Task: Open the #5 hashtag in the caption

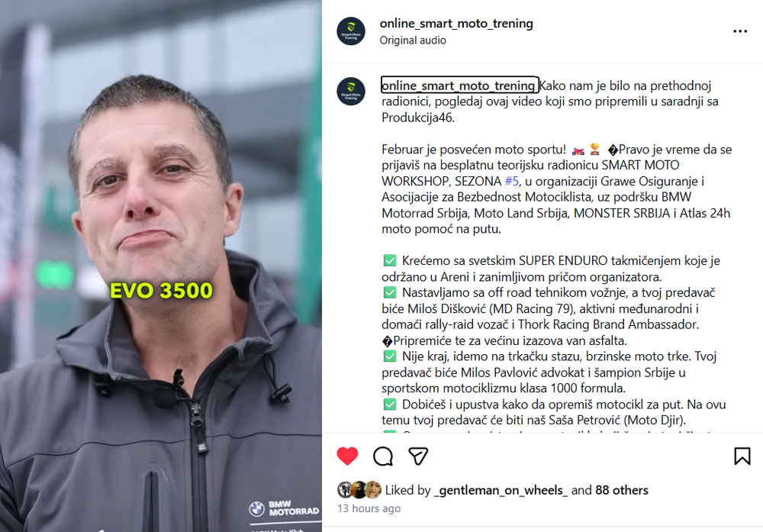Action: pyautogui.click(x=511, y=181)
